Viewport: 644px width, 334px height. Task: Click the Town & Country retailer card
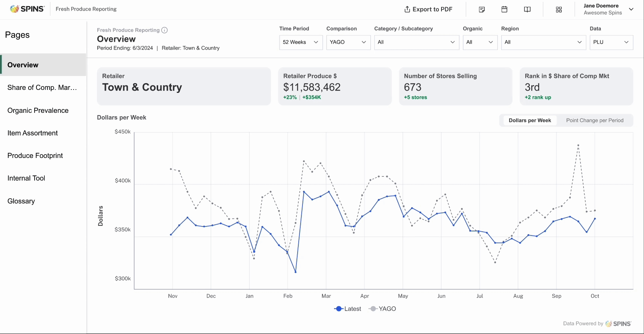click(x=184, y=87)
